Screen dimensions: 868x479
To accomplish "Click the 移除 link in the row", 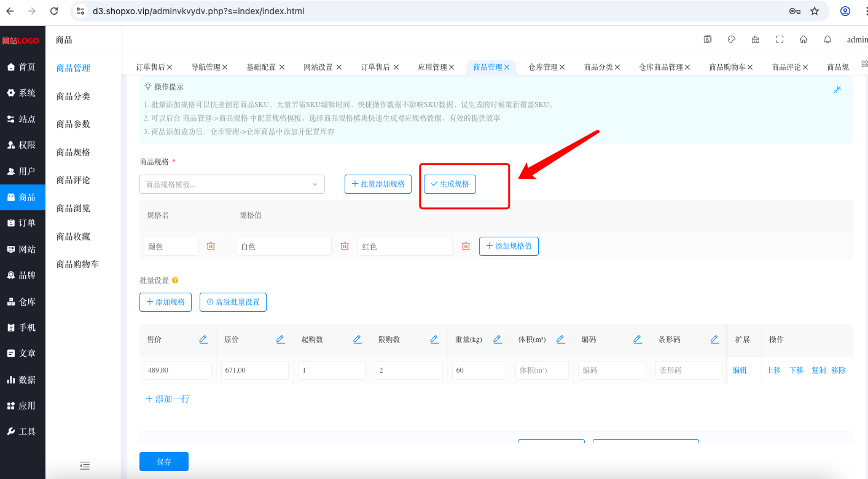I will pos(839,370).
